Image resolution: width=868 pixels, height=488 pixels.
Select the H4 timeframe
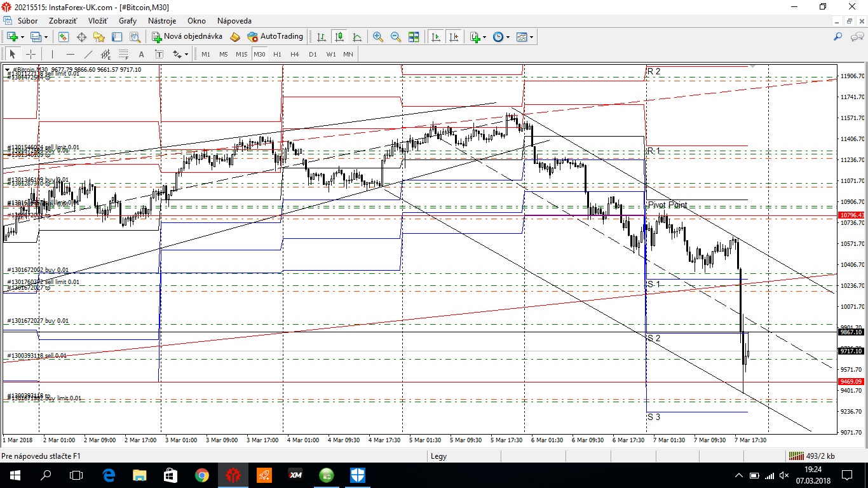(295, 54)
